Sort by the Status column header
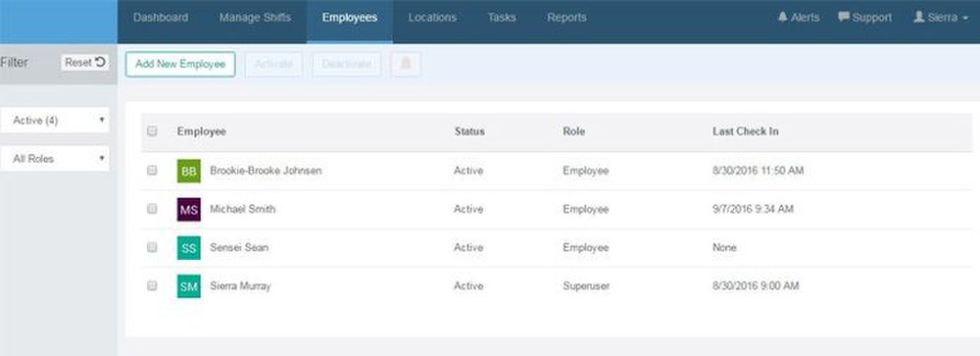The height and width of the screenshot is (356, 980). point(469,131)
